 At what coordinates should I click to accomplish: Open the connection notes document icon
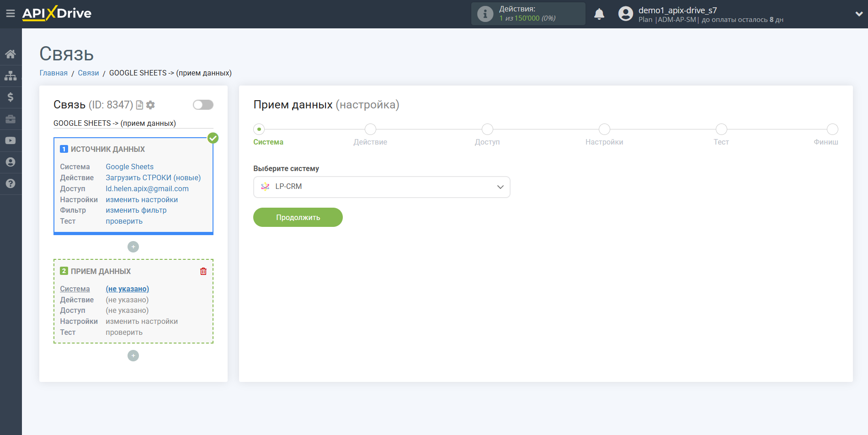[x=140, y=105]
